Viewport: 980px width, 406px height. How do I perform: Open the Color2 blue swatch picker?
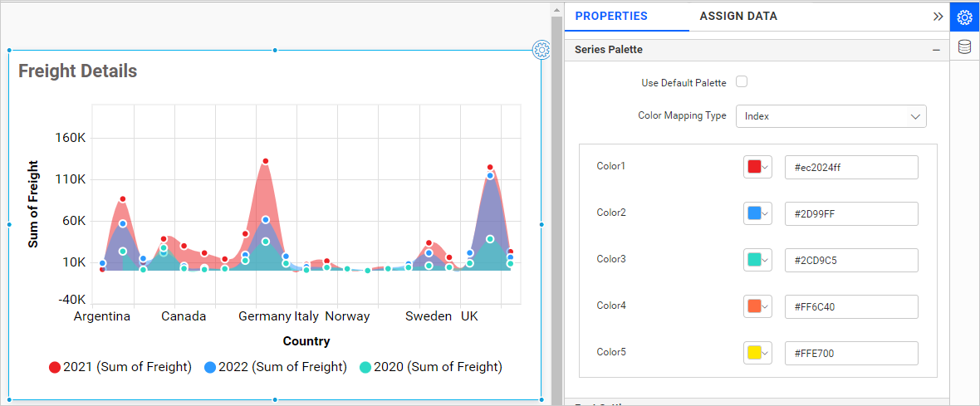pyautogui.click(x=757, y=213)
